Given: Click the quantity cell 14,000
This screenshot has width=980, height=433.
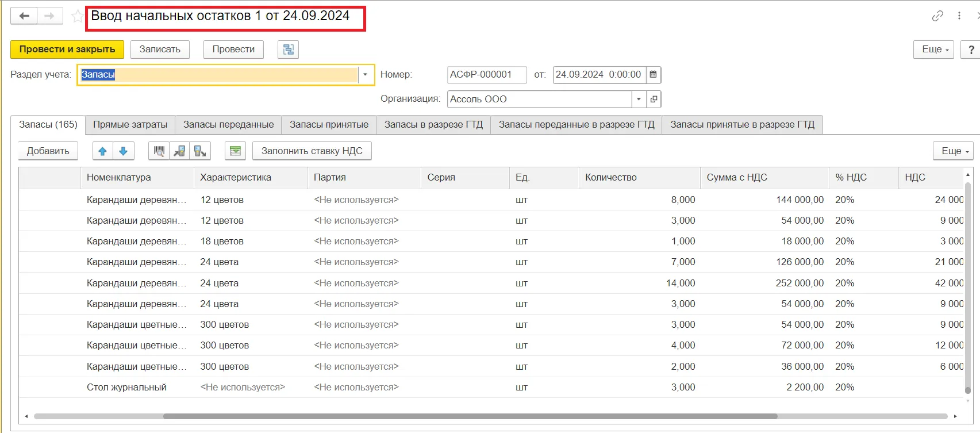Looking at the screenshot, I should tap(640, 283).
